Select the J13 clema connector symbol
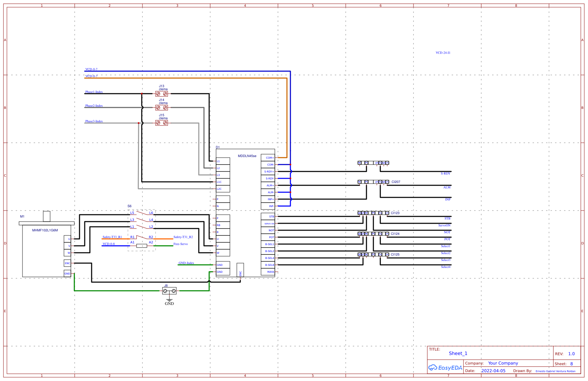The width and height of the screenshot is (588, 381). (162, 94)
